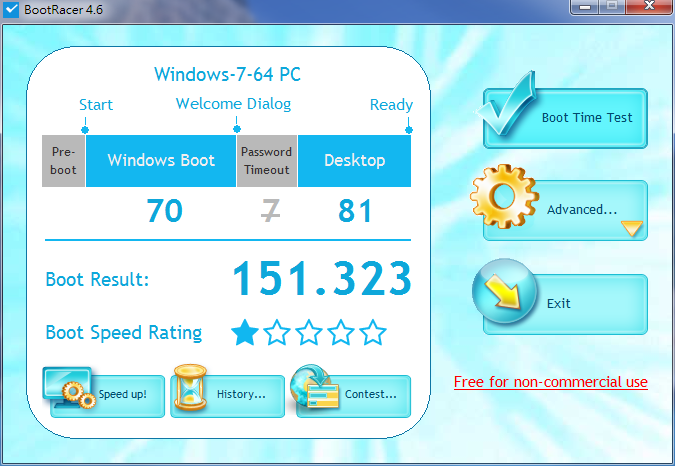Click the struck-through password timeout value 7

pos(271,210)
